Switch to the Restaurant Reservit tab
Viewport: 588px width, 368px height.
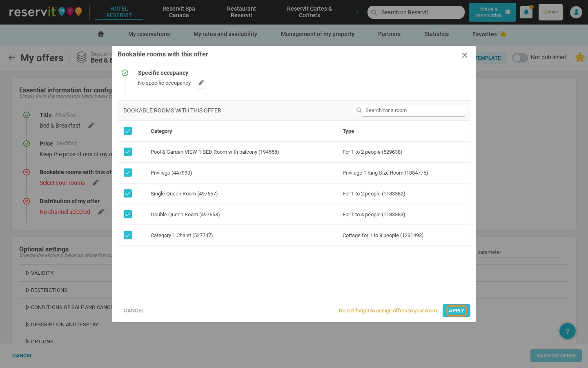click(241, 12)
